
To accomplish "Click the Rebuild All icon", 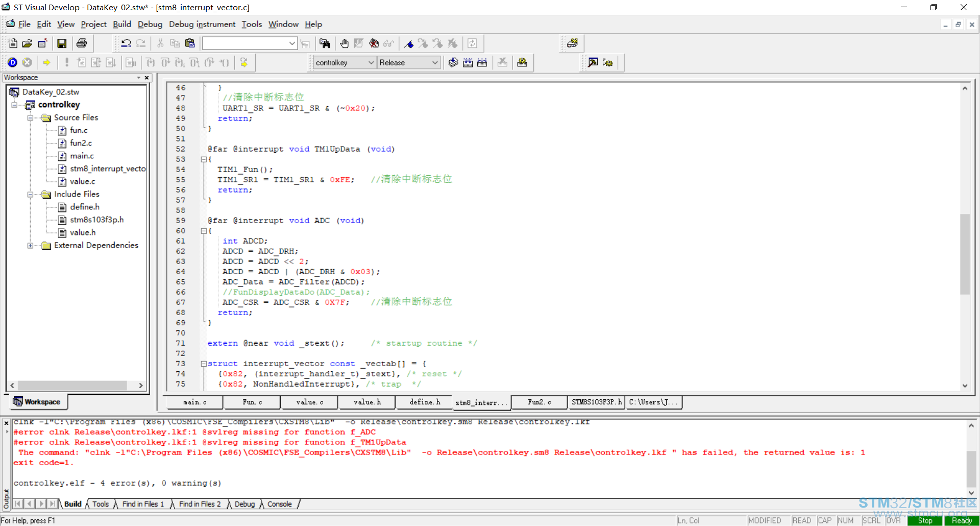I will click(x=482, y=62).
